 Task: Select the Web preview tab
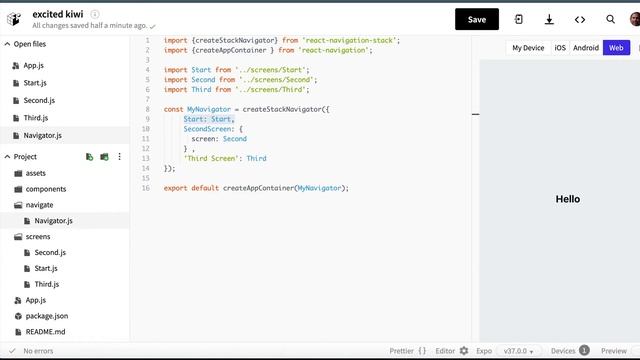616,48
